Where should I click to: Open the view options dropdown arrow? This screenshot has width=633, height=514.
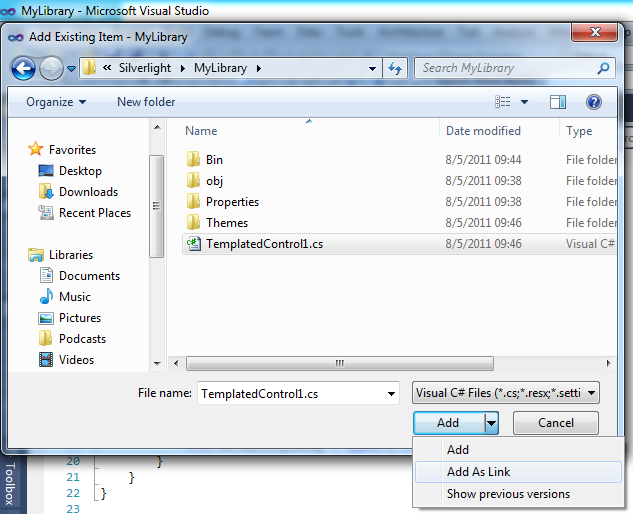(524, 102)
